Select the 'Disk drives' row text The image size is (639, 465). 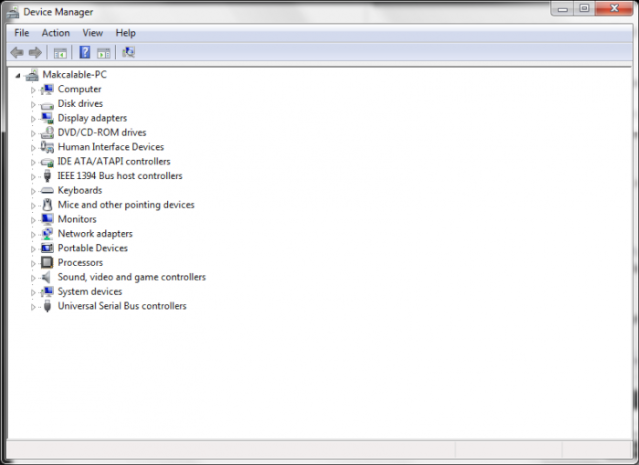point(80,104)
